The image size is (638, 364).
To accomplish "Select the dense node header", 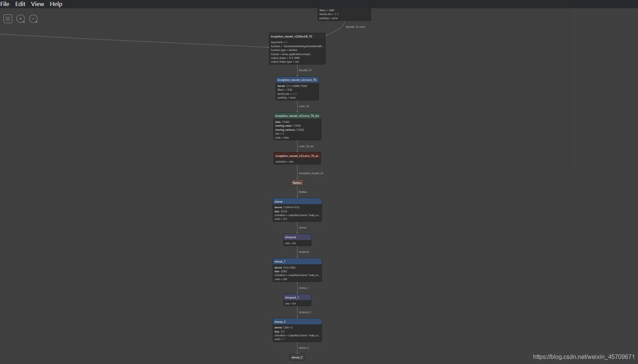I will coord(297,201).
